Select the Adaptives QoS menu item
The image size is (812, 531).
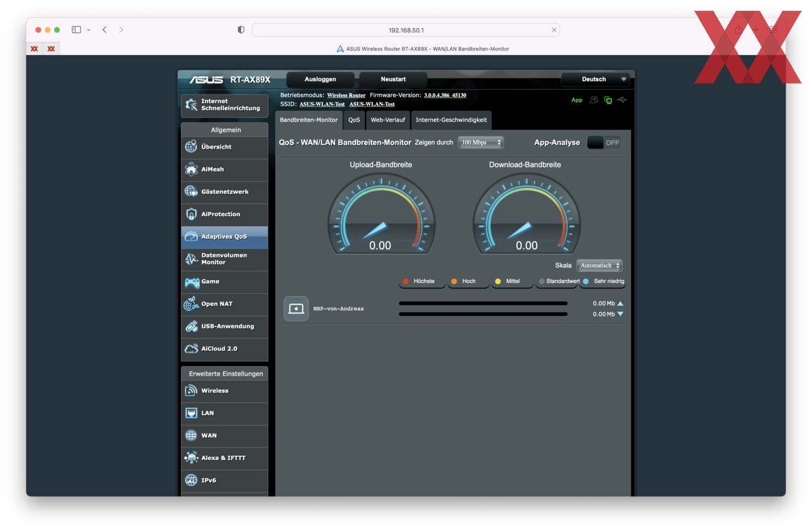tap(224, 237)
